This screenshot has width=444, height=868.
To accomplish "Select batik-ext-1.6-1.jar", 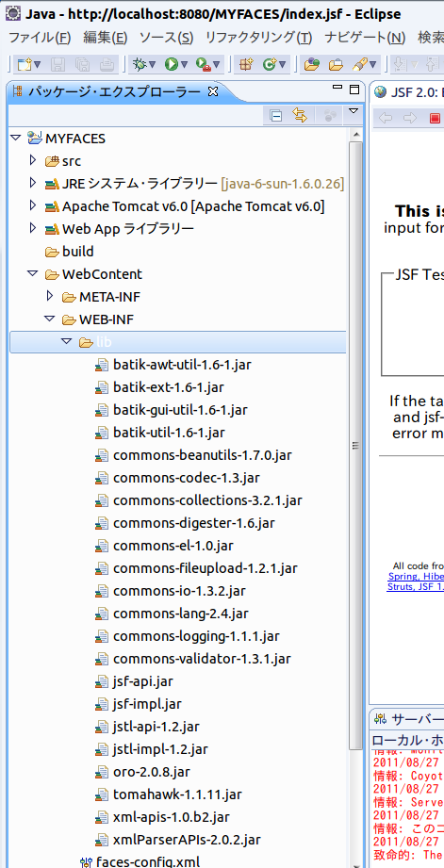I will [169, 387].
